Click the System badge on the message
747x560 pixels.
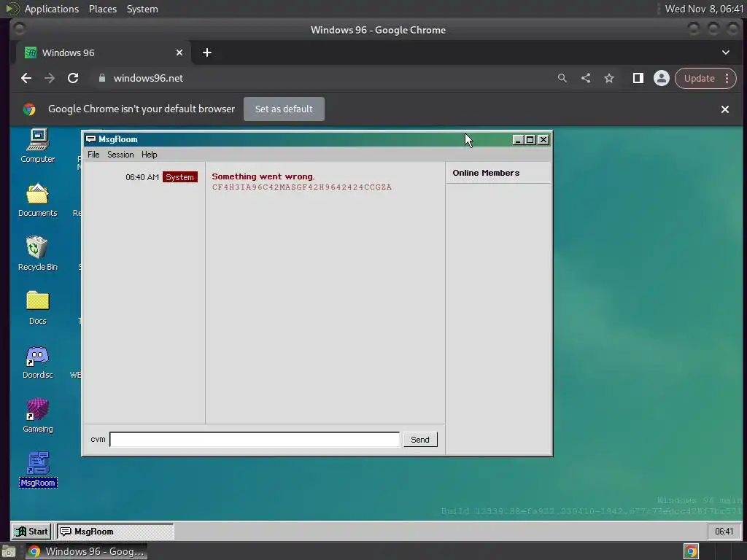179,177
